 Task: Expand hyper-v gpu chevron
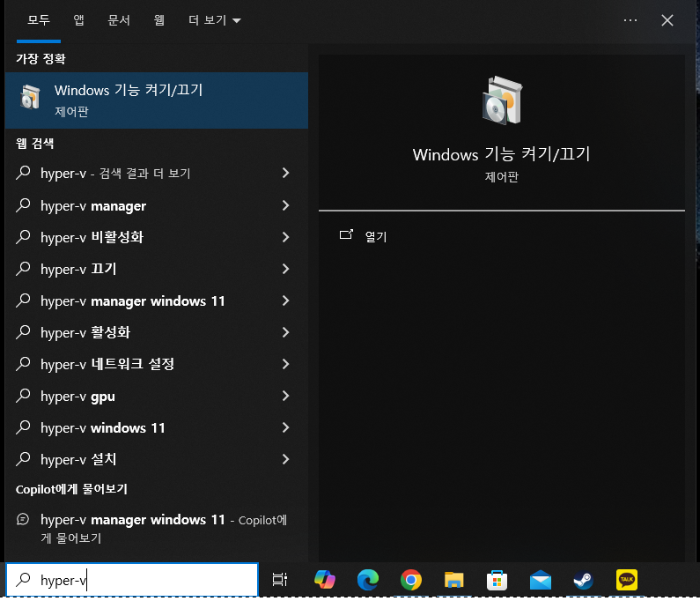[x=285, y=396]
